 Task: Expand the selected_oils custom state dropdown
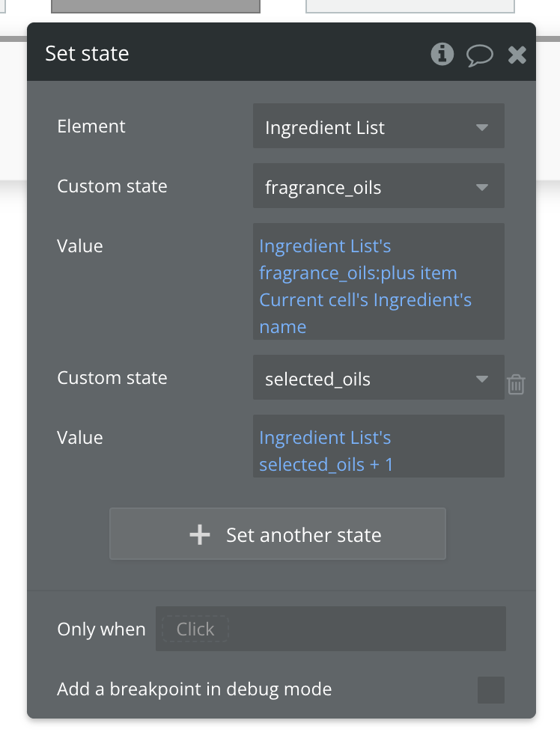tap(378, 379)
